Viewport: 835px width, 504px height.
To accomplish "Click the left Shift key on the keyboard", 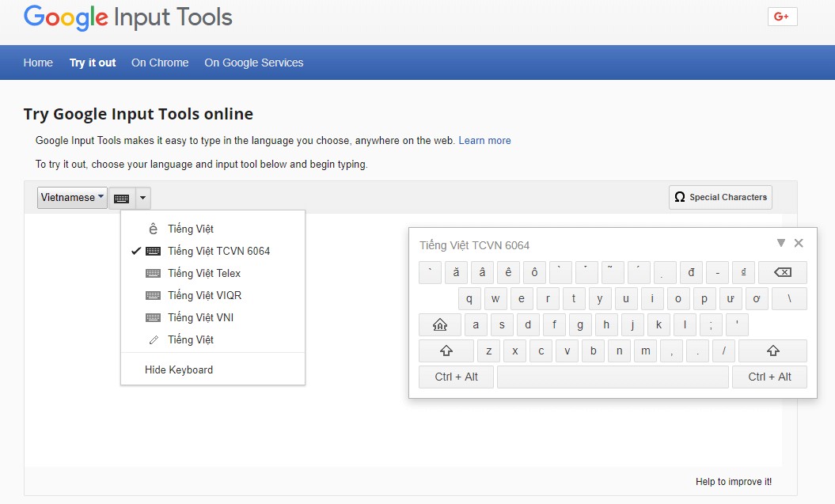I will point(446,351).
